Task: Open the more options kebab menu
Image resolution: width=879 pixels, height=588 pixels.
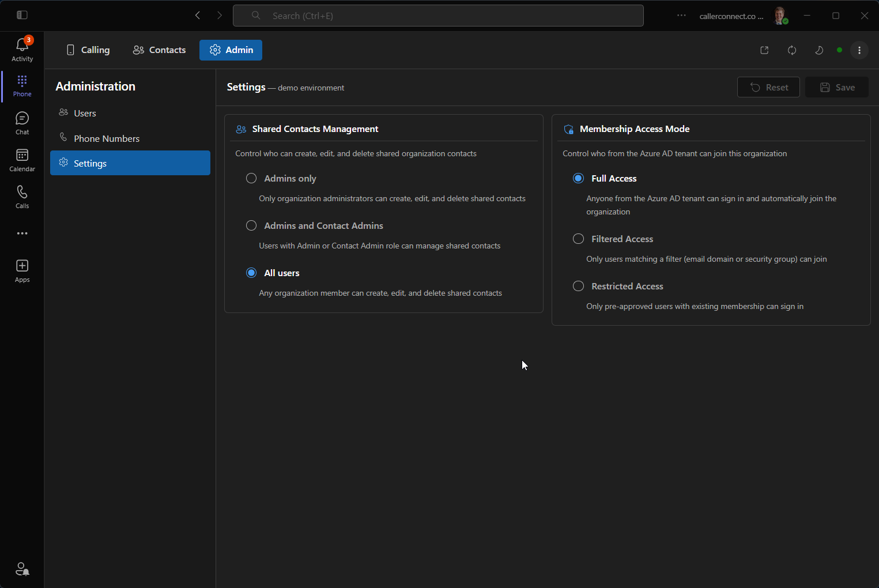Action: click(859, 50)
